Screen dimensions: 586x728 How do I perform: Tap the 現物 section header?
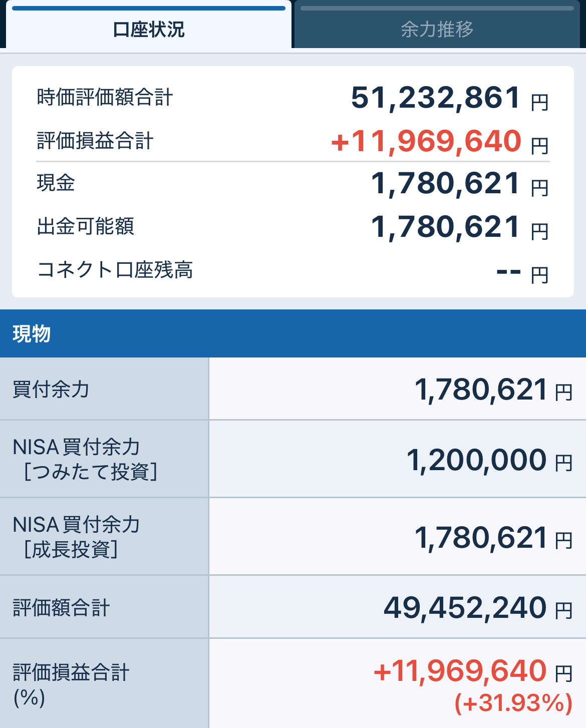[x=32, y=333]
